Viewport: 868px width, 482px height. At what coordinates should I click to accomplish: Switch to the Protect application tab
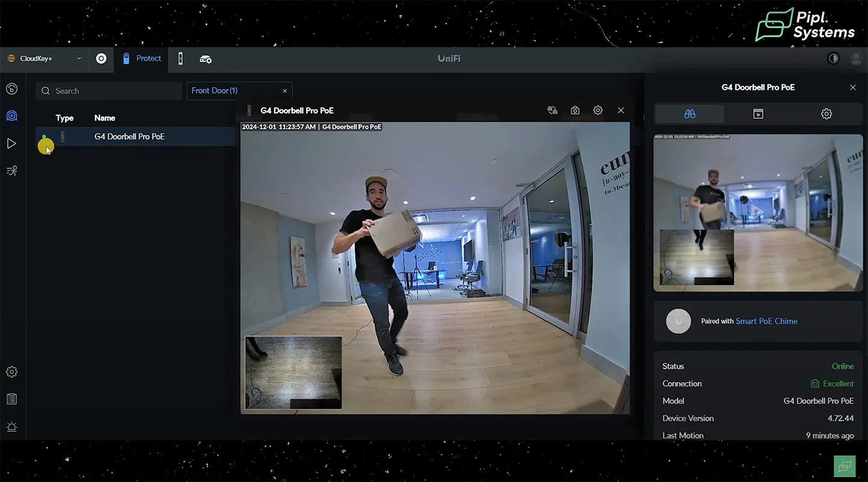pyautogui.click(x=141, y=59)
